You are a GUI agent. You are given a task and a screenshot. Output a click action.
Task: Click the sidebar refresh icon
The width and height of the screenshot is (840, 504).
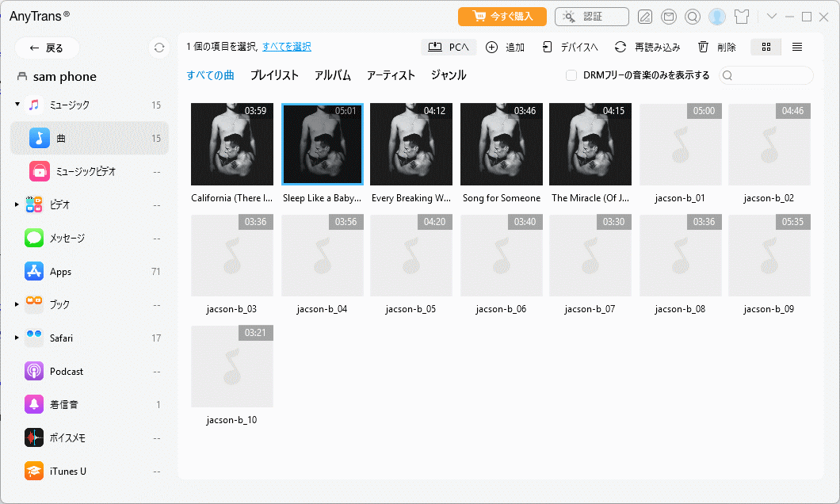pos(159,48)
